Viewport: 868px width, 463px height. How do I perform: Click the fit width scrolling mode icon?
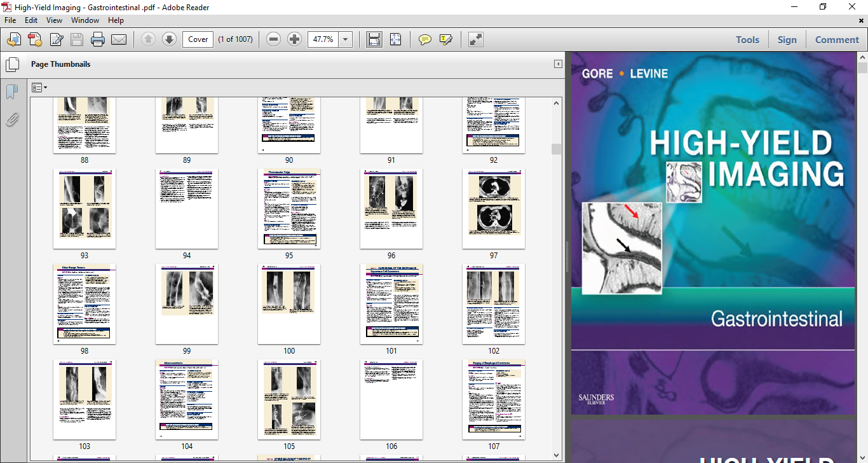[374, 39]
